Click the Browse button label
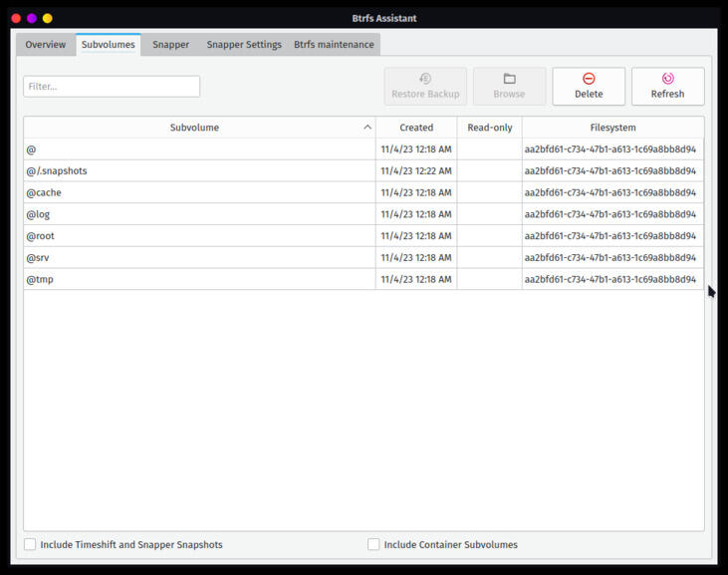This screenshot has height=575, width=728. (x=509, y=94)
